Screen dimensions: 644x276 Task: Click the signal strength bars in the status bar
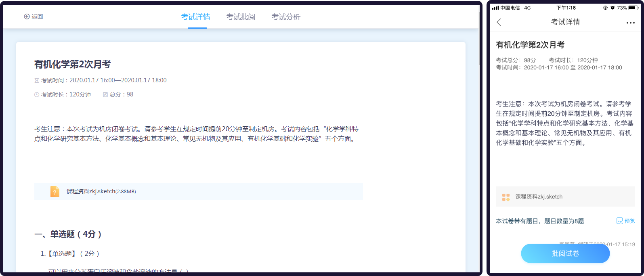pos(495,8)
